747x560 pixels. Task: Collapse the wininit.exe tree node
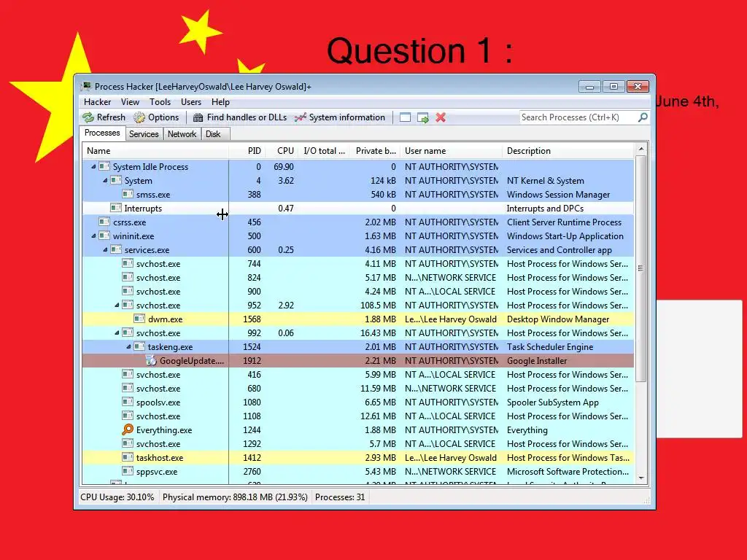tap(93, 236)
